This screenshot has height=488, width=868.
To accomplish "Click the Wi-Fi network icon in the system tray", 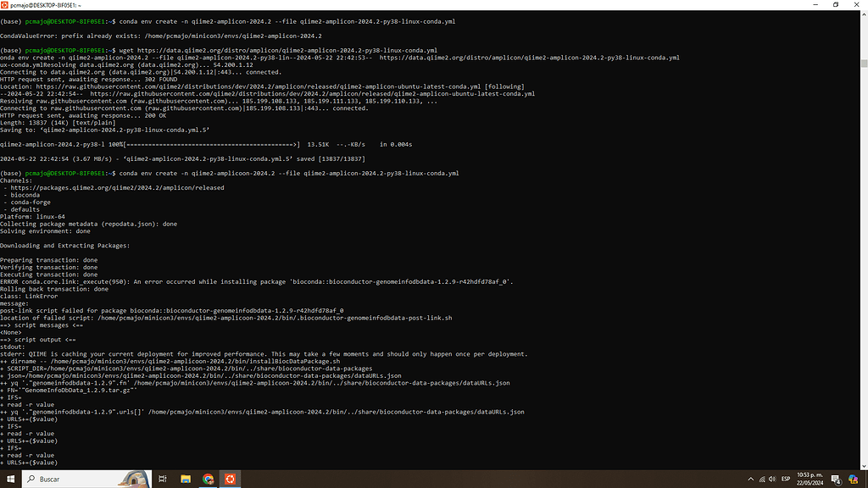I will [x=761, y=479].
